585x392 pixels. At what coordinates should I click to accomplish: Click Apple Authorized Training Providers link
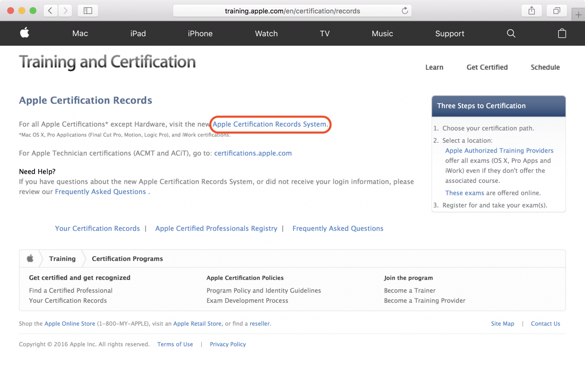tap(499, 151)
